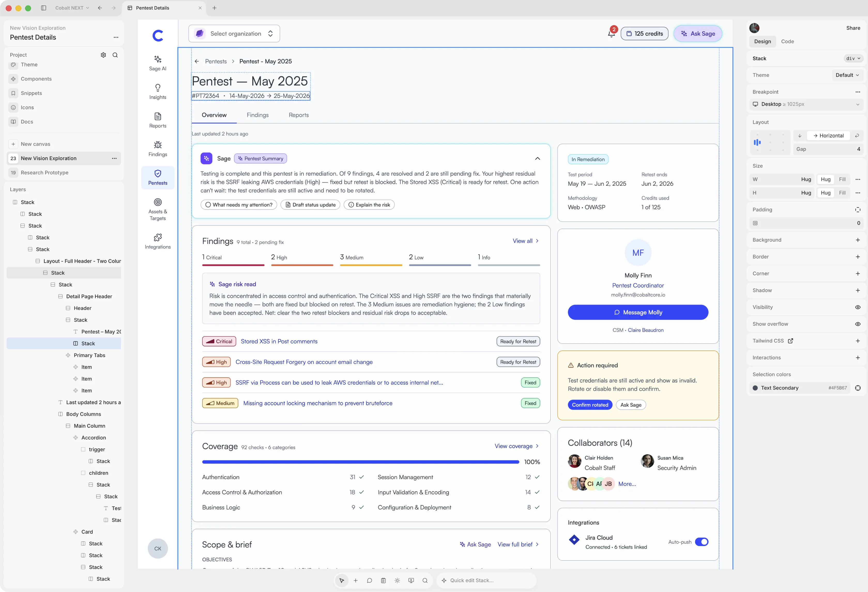Switch to the Reports tab

[x=298, y=115]
